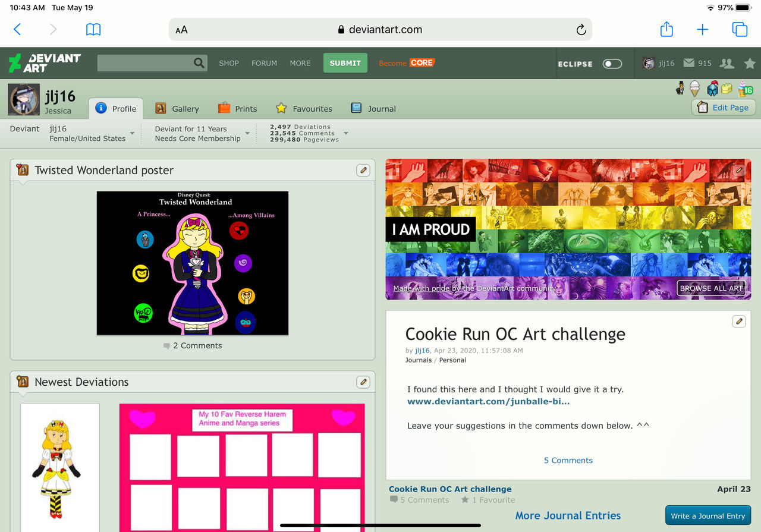This screenshot has height=532, width=761.
Task: Click the birthday cake 16 badge
Action: pyautogui.click(x=745, y=89)
